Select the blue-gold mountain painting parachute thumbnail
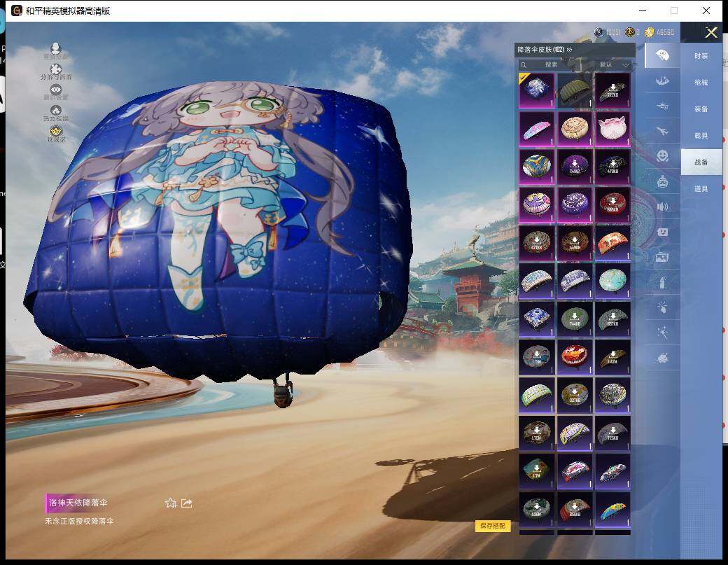The image size is (728, 565). (537, 167)
